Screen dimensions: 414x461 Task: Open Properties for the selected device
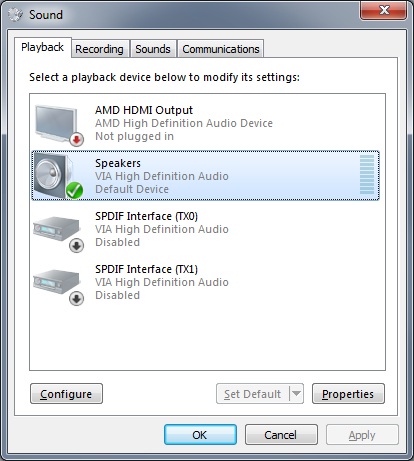click(x=348, y=394)
